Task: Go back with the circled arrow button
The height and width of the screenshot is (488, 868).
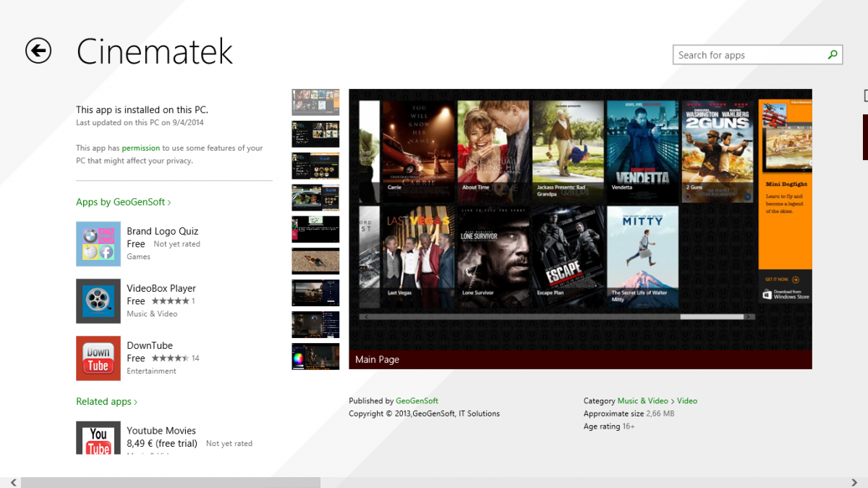Action: (38, 51)
